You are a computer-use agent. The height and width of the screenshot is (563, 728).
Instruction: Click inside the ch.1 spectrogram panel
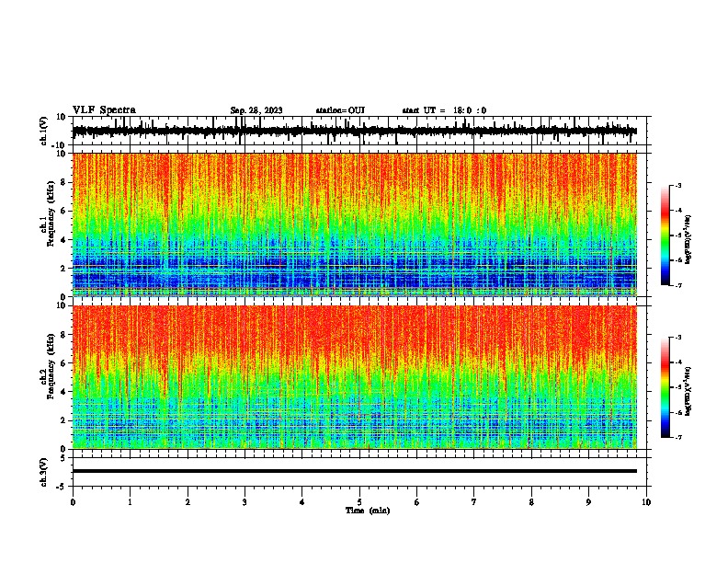pos(354,224)
